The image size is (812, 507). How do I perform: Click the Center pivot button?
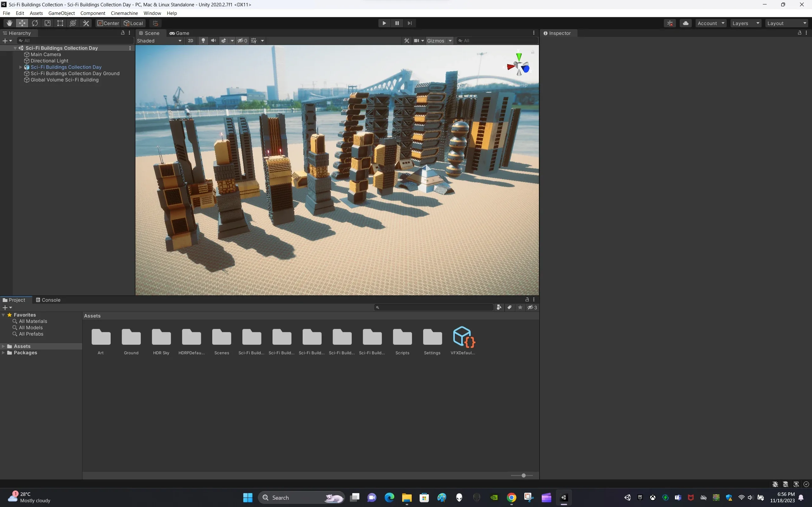108,23
